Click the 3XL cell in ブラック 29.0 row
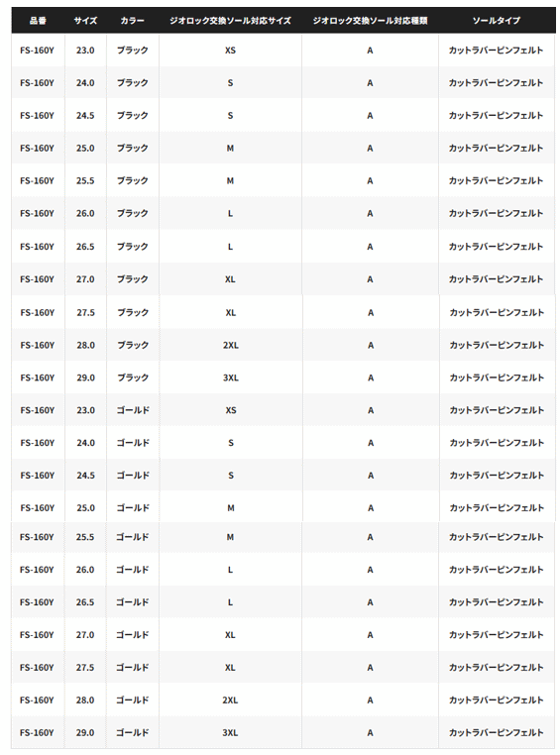 point(231,377)
